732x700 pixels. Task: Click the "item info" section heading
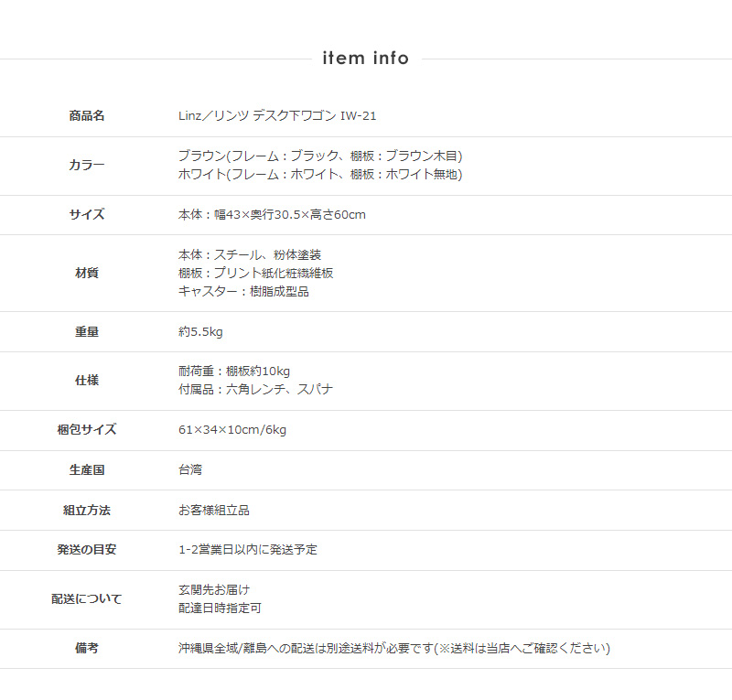point(365,59)
